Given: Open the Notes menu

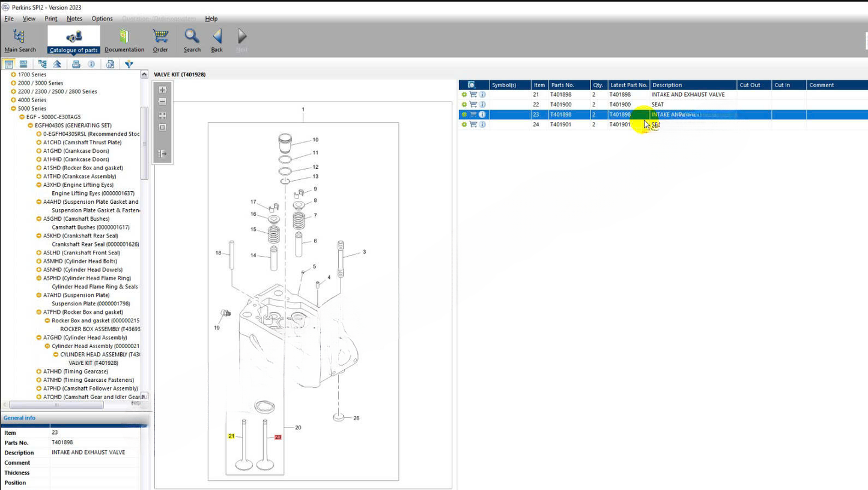Looking at the screenshot, I should [74, 19].
